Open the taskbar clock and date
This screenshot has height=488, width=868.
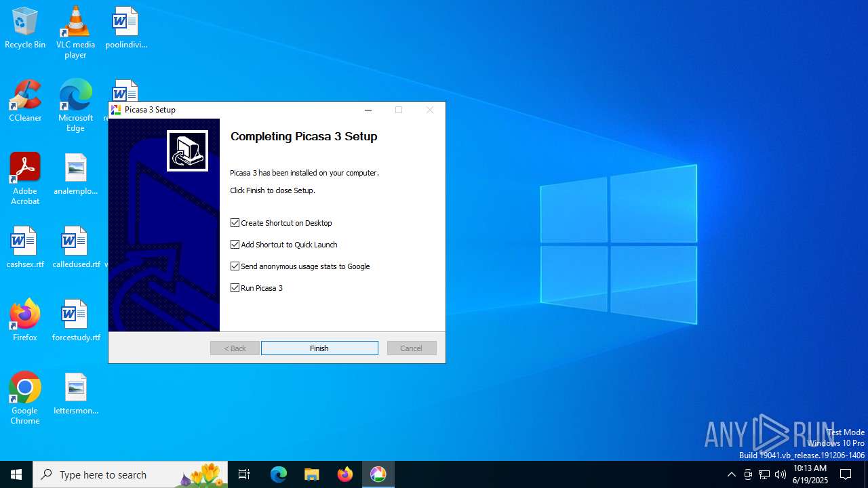(810, 474)
